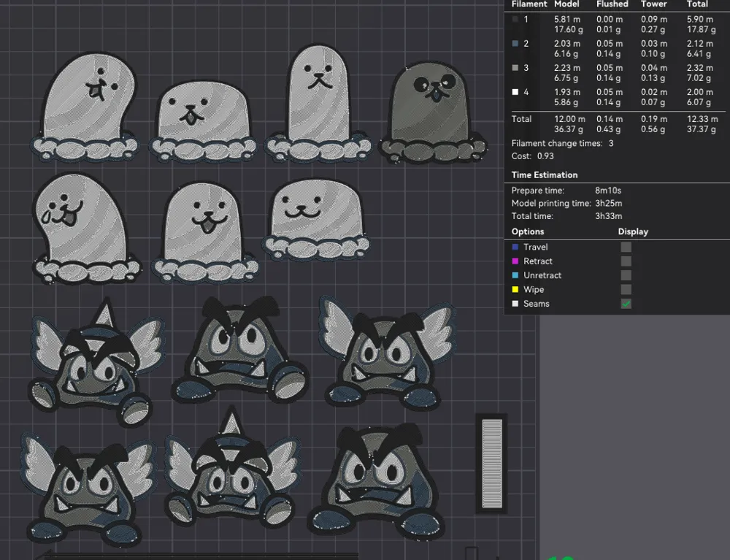Select the wingless goomba model in the bottom row
Viewport: 730px width, 560px height.
[x=377, y=483]
